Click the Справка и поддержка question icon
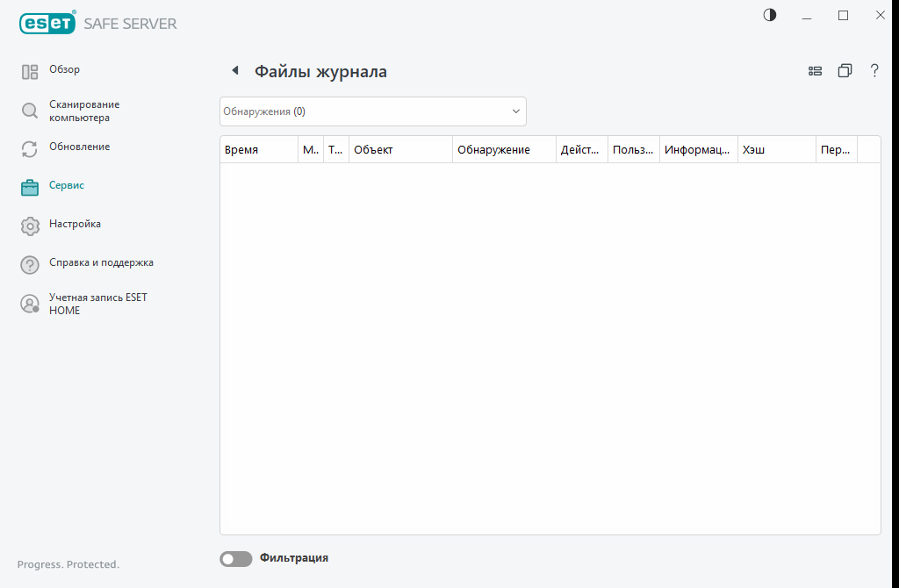899x588 pixels. (x=30, y=265)
